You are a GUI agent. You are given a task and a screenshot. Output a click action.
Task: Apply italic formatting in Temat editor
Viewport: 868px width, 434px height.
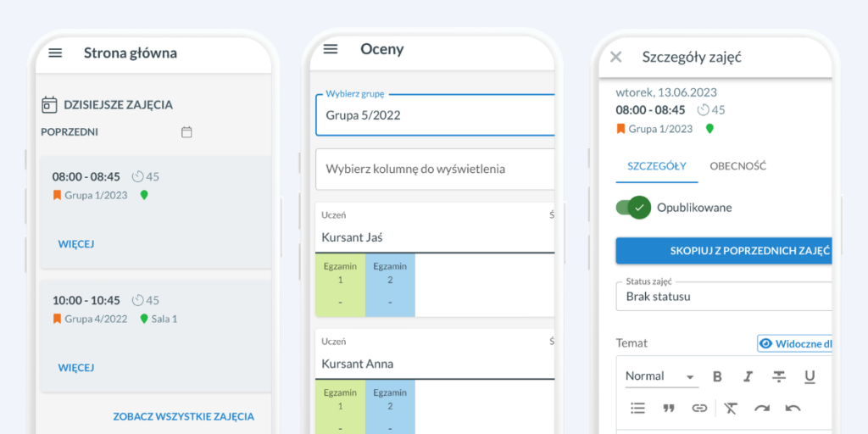(x=748, y=376)
